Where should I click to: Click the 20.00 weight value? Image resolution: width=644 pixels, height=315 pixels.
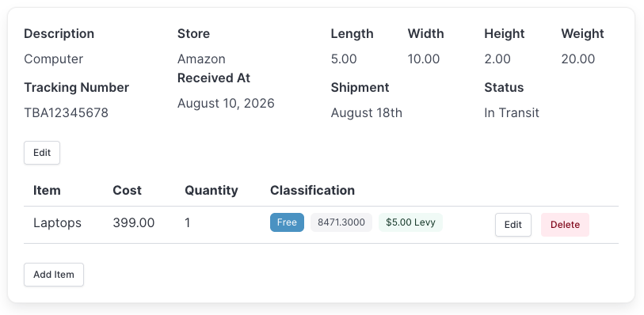pyautogui.click(x=578, y=59)
